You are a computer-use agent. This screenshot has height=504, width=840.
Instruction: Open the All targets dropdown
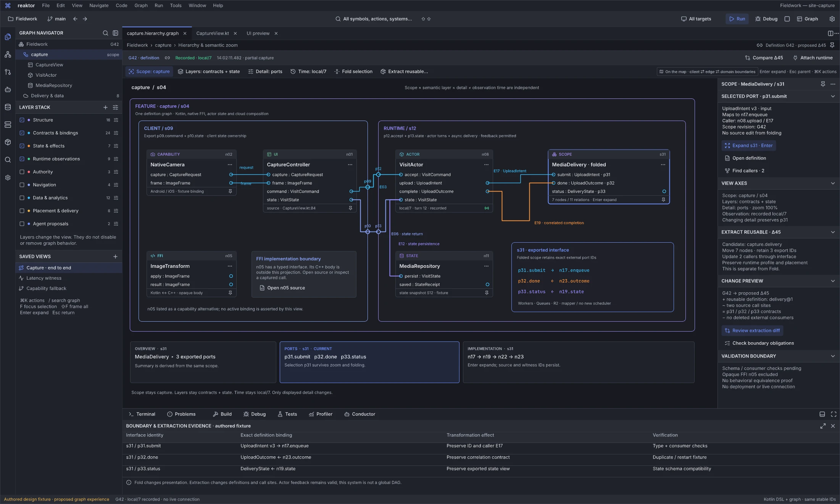tap(696, 19)
